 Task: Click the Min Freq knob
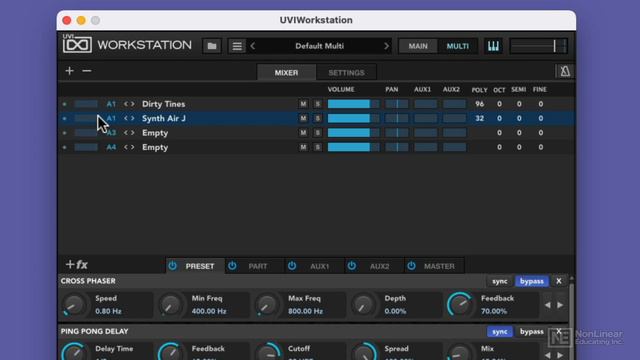[171, 305]
